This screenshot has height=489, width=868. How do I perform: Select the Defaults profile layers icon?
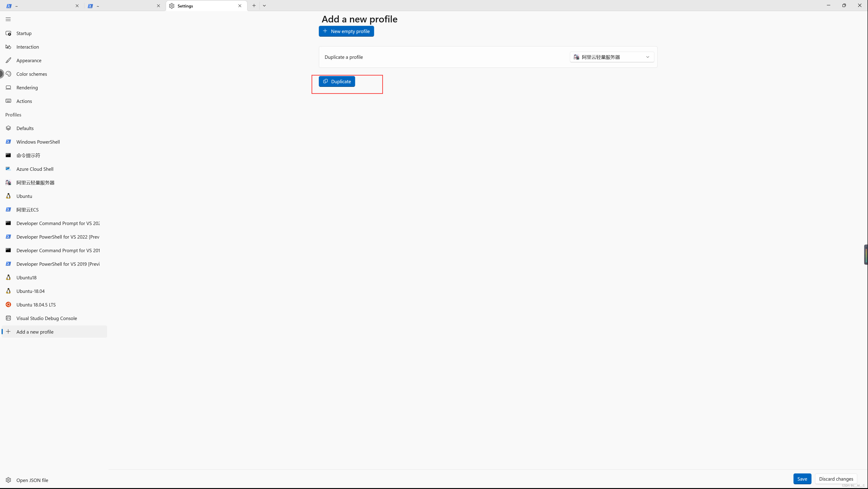(8, 128)
